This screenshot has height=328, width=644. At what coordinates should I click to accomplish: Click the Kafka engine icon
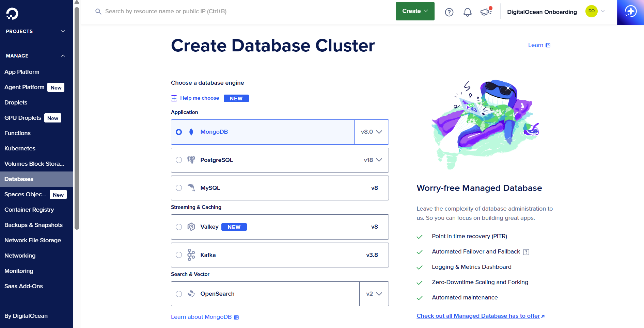click(191, 255)
